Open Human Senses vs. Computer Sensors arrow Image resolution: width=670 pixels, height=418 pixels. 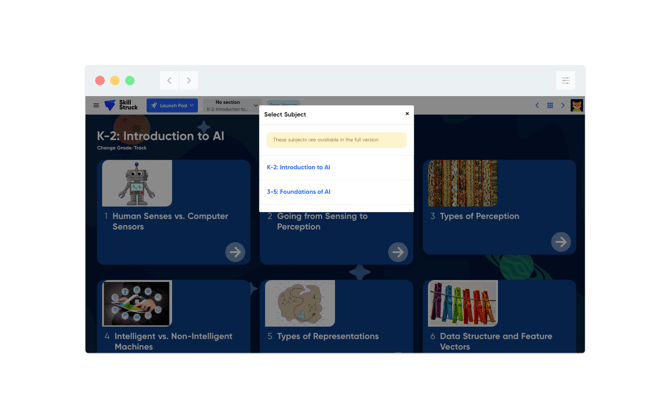[235, 252]
